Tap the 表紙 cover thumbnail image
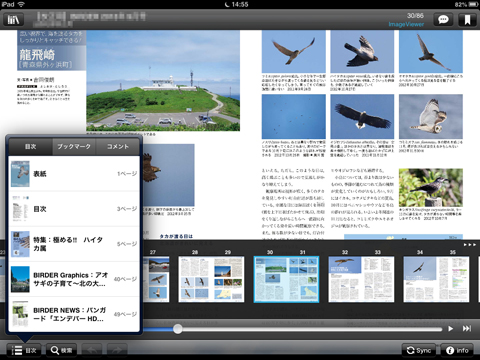 [x=20, y=174]
